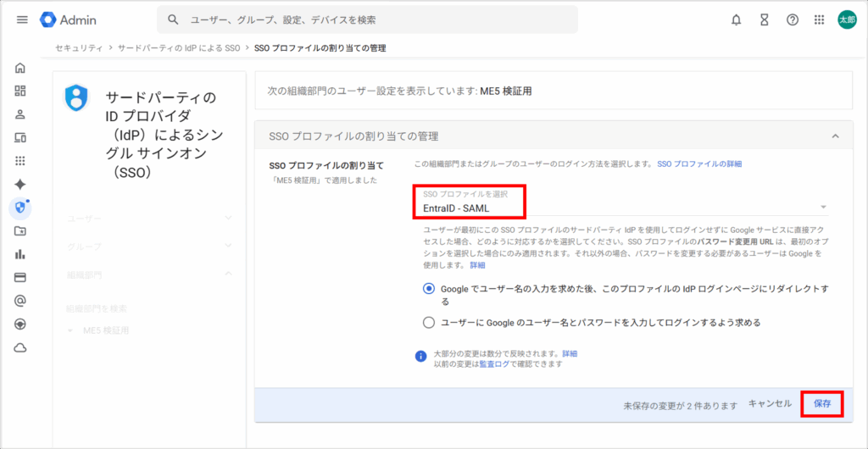The width and height of the screenshot is (868, 449).
Task: Click the キャンセル button
Action: pos(769,404)
